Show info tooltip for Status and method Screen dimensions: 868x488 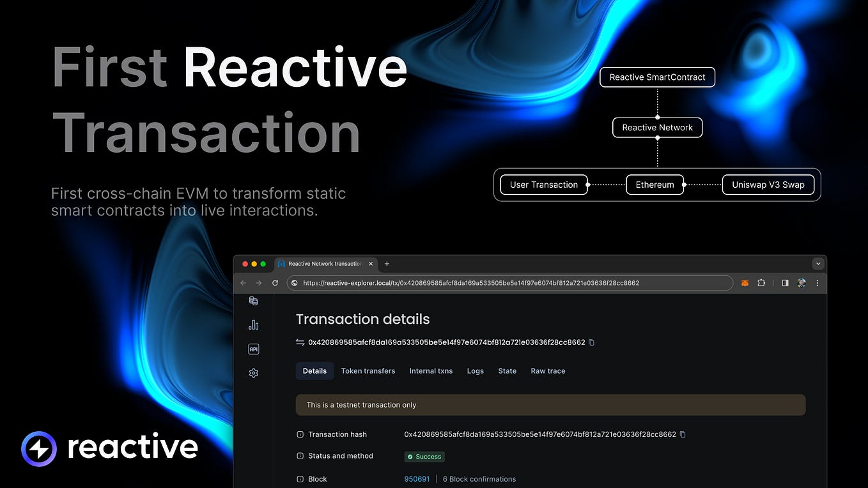pyautogui.click(x=300, y=456)
